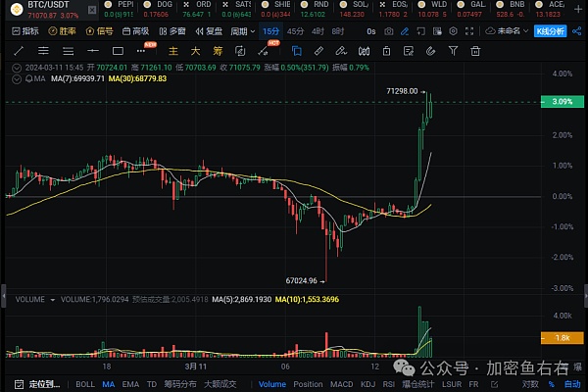
Task: Collapse the MA indicator row toggle
Action: [17, 79]
